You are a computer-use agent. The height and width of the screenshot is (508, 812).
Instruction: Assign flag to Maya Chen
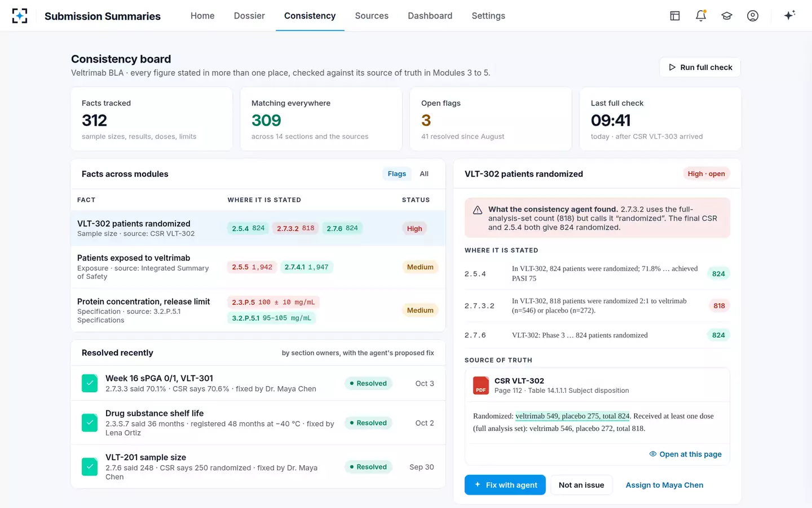point(664,485)
